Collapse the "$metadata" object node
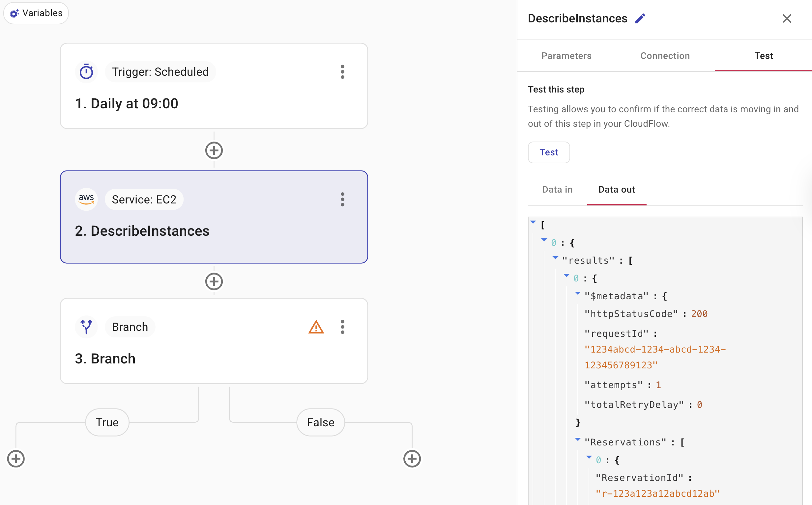 coord(578,294)
